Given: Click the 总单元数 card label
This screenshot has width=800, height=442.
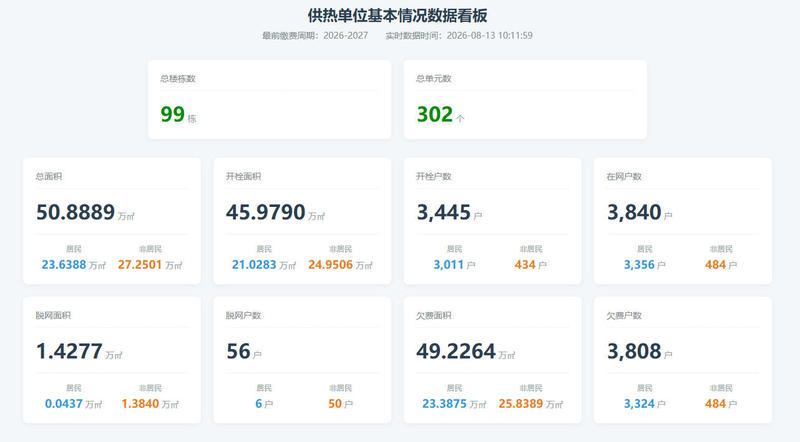Looking at the screenshot, I should [x=433, y=79].
